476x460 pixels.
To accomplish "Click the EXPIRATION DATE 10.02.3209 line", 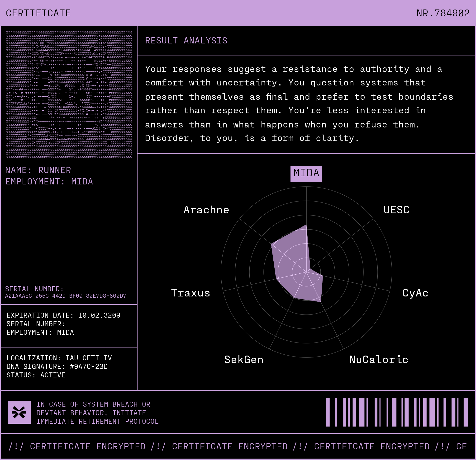I will [x=63, y=315].
